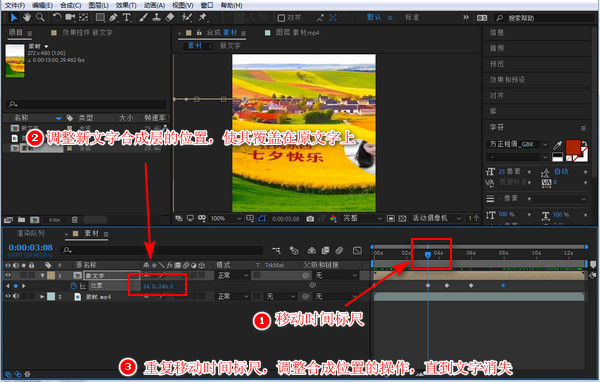Click the snapshot camera icon in viewer
Screen dimensions: 600x382
tap(310, 219)
